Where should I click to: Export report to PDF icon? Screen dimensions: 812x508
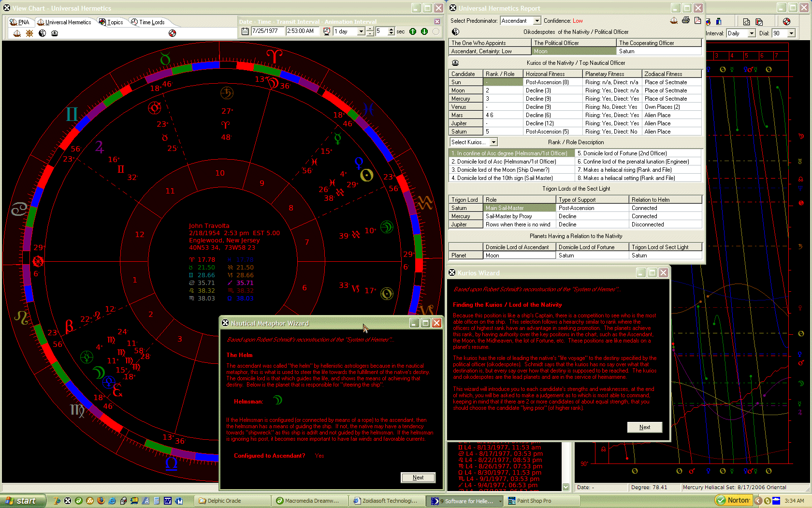697,20
